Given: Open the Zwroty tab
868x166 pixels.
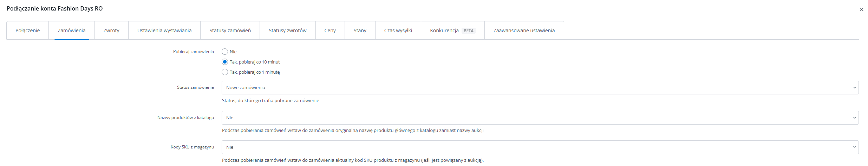Looking at the screenshot, I should click(x=111, y=31).
